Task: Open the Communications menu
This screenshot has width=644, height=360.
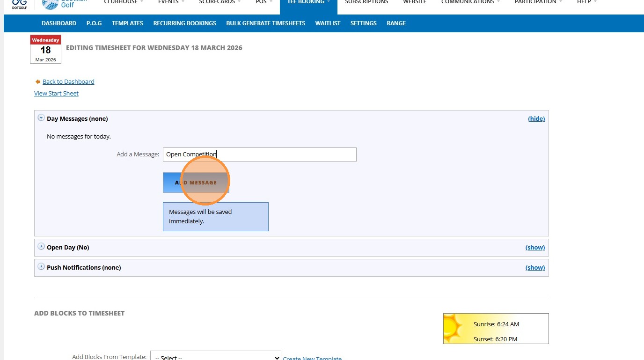Action: point(470,2)
